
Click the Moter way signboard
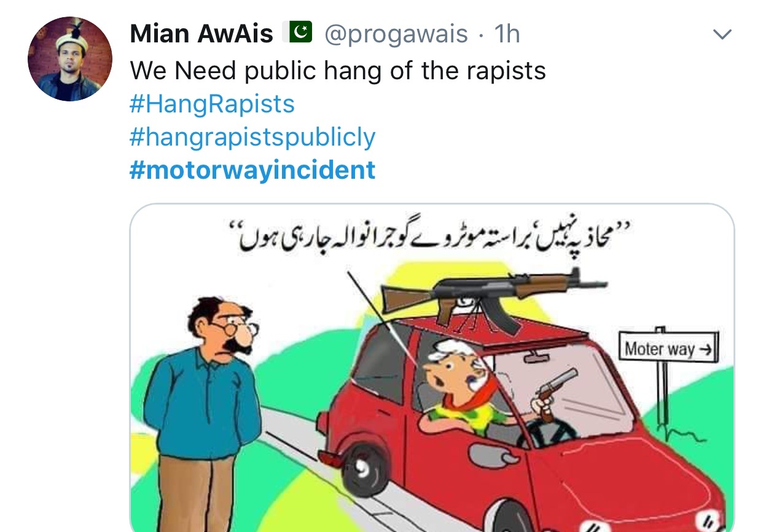[668, 349]
